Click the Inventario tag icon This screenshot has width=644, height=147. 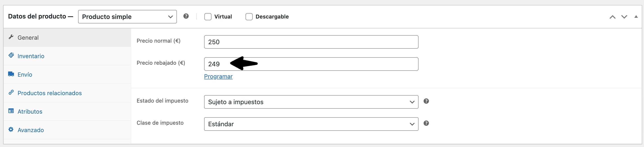point(11,55)
